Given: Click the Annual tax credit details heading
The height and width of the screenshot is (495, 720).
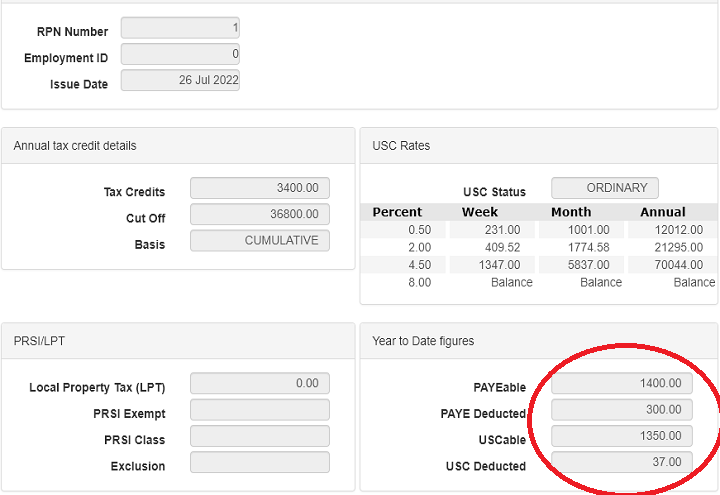Looking at the screenshot, I should tap(75, 146).
